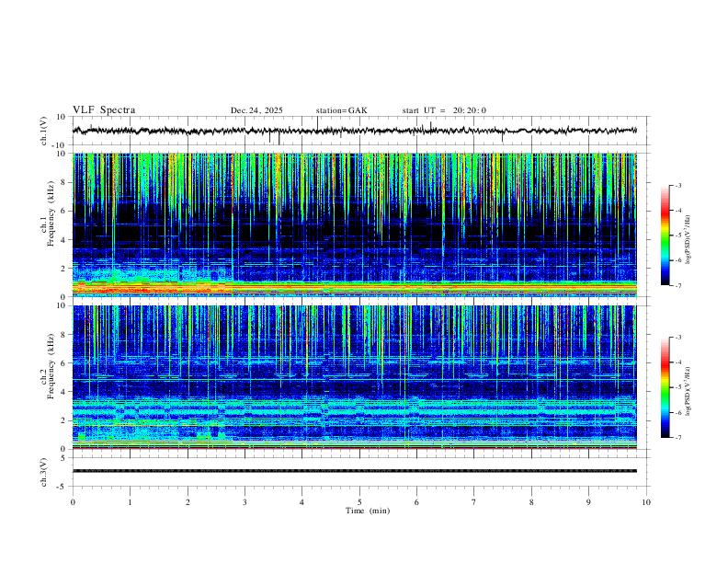The image size is (728, 563).
Task: Click the ch.3 flat signal trace
Action: click(354, 471)
